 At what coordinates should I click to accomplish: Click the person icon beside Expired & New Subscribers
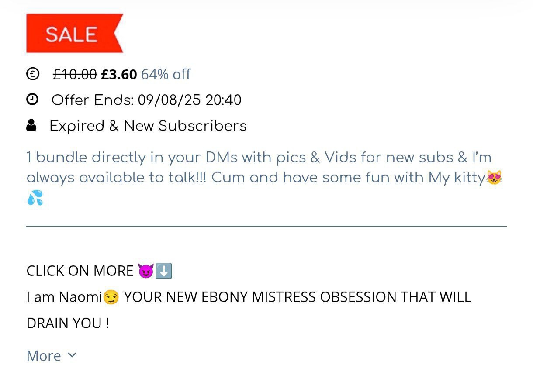[x=31, y=125]
